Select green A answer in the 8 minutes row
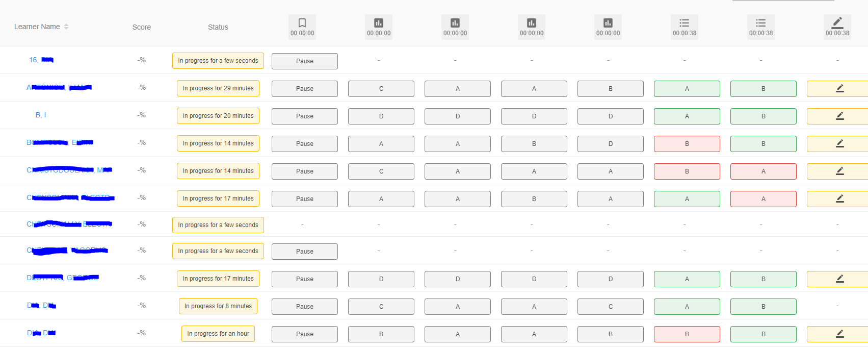Viewport: 868px width, 348px height. [x=687, y=307]
